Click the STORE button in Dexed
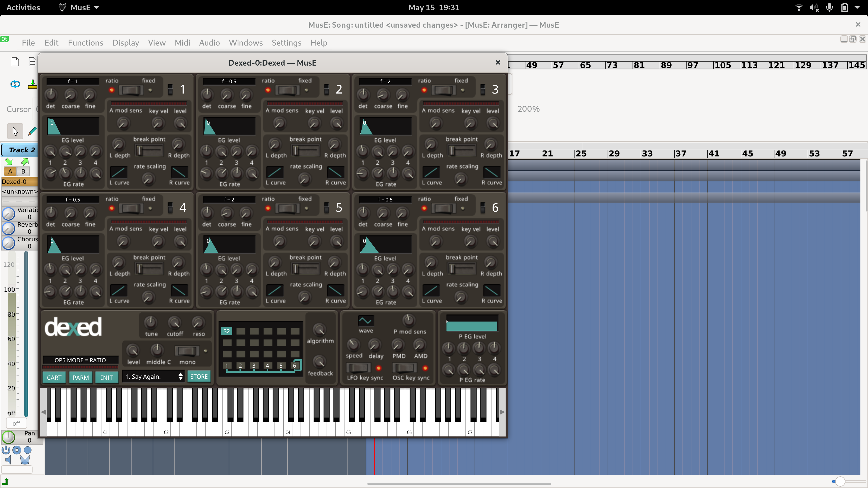The width and height of the screenshot is (868, 488). tap(199, 377)
